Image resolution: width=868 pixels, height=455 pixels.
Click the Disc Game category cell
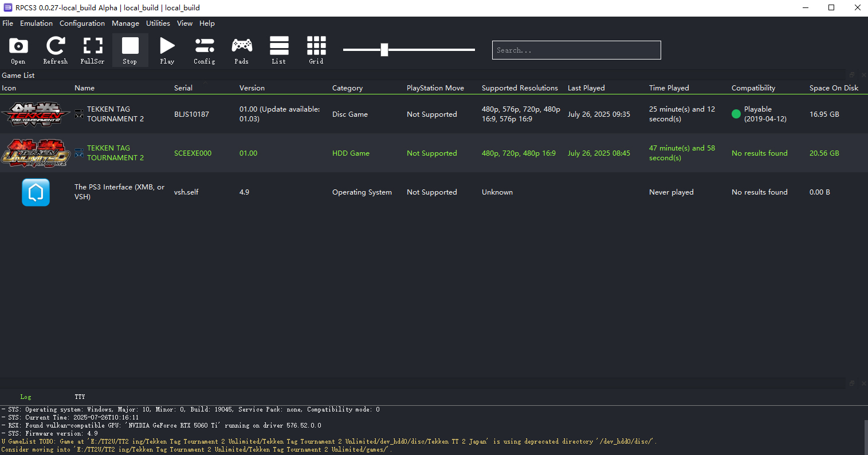350,114
